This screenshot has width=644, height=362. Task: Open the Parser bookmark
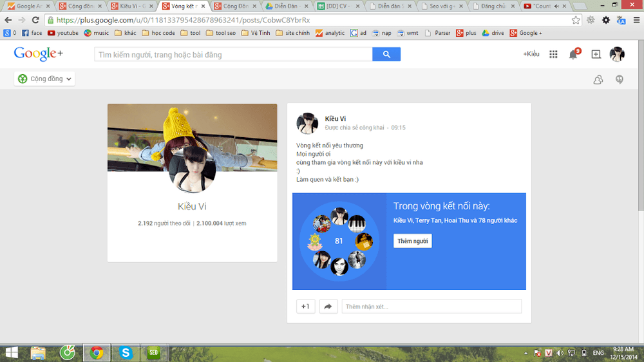coord(437,33)
